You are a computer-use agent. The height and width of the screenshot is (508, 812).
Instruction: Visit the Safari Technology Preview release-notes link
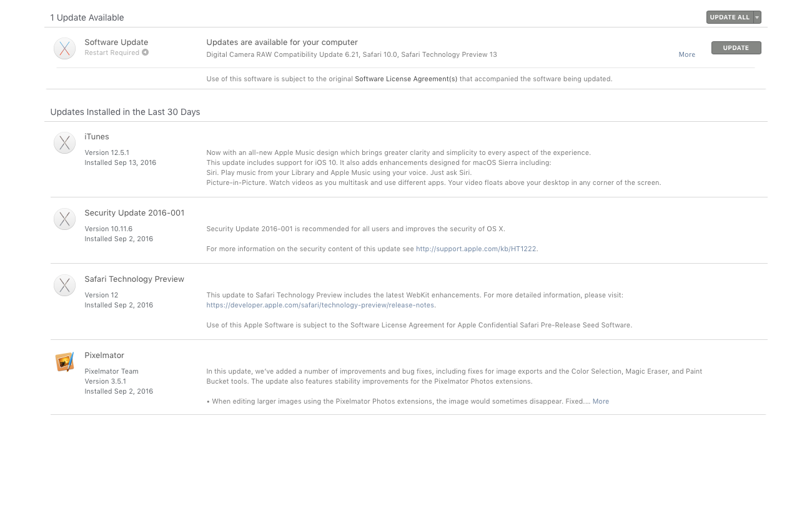tap(320, 305)
